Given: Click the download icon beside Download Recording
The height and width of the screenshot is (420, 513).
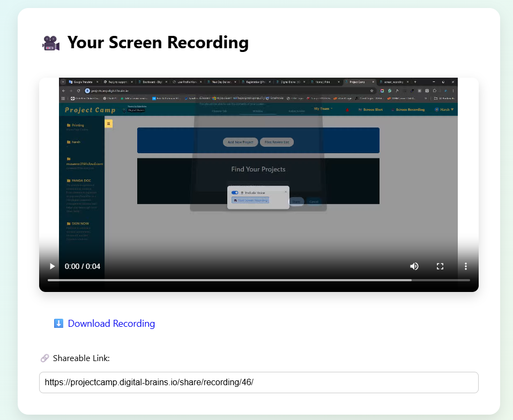Looking at the screenshot, I should 58,324.
